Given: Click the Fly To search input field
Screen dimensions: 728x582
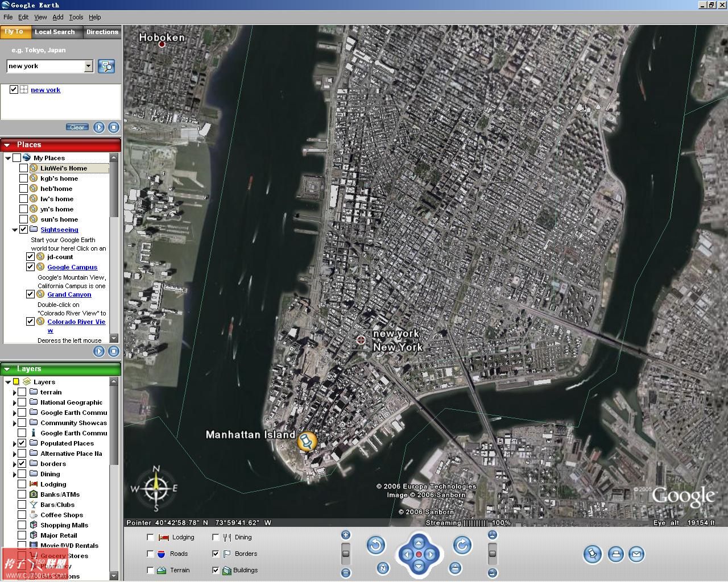Looking at the screenshot, I should 45,66.
